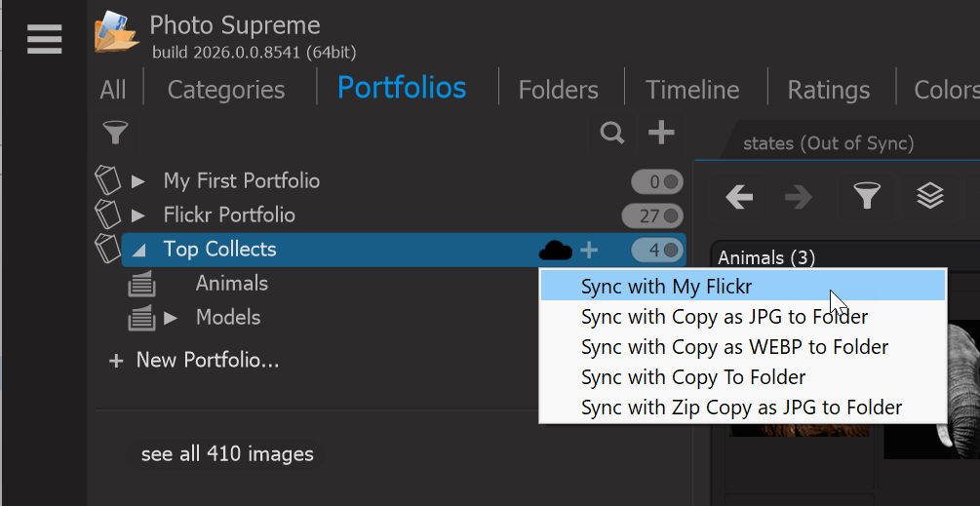Click the portfolio icon beside Top Collects
980x506 pixels.
[x=107, y=249]
